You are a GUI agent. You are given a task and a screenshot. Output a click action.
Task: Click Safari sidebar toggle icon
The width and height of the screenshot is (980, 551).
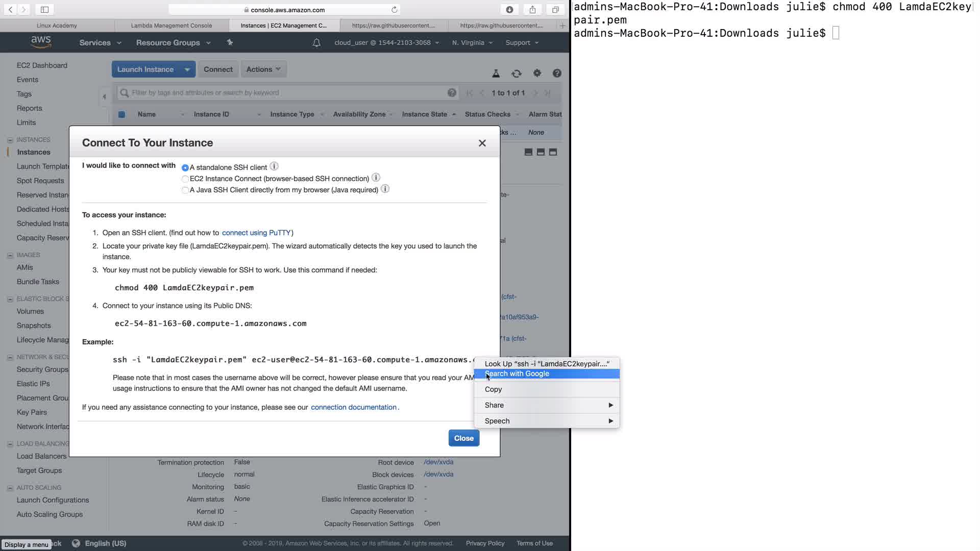tap(44, 10)
